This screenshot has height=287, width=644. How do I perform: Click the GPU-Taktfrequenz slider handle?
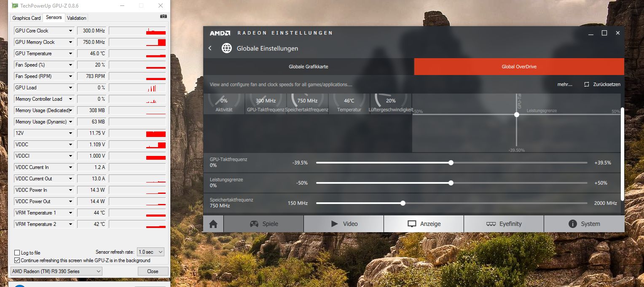pyautogui.click(x=451, y=163)
